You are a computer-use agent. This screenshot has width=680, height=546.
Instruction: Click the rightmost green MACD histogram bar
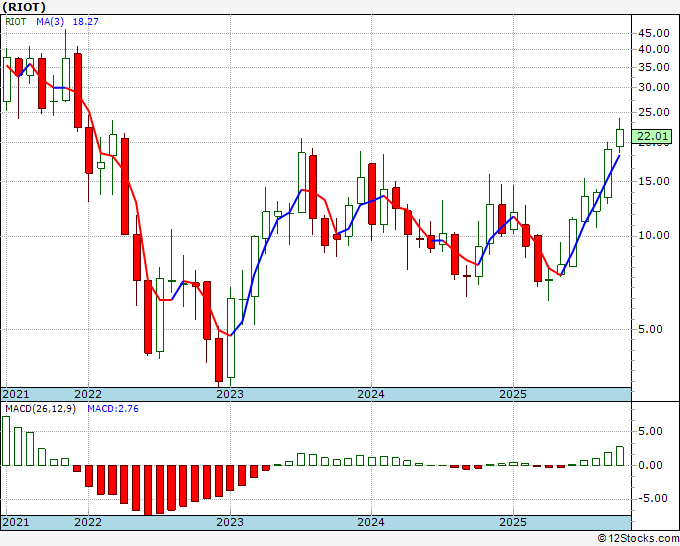click(620, 456)
